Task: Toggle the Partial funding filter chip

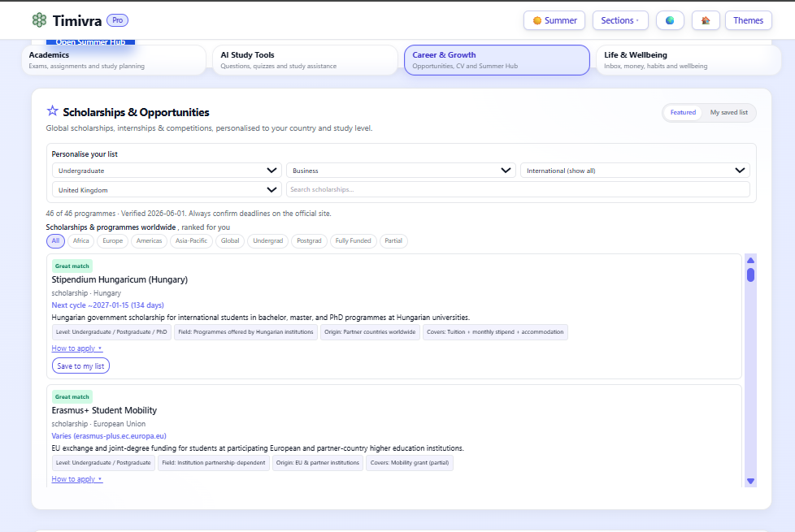Action: point(393,240)
